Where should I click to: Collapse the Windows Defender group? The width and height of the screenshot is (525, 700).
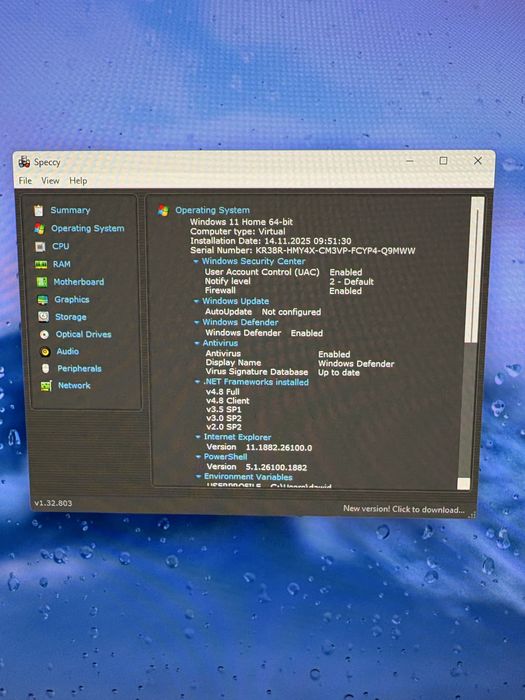(197, 322)
